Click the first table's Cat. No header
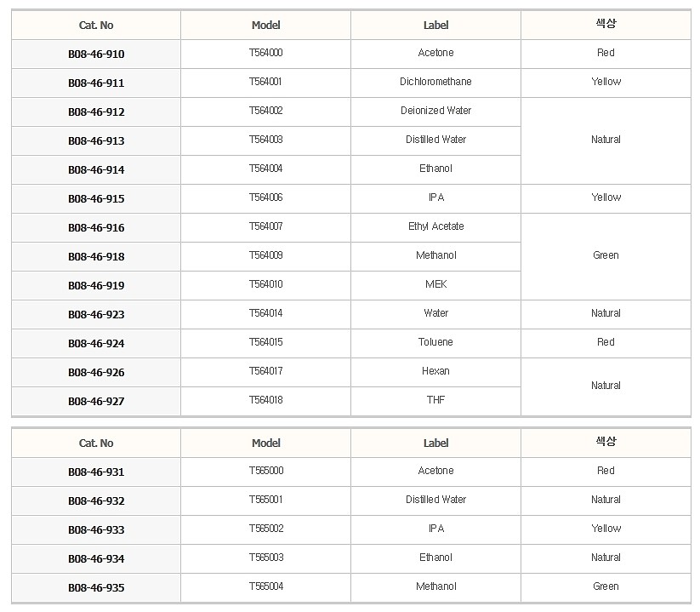This screenshot has width=700, height=612. pyautogui.click(x=96, y=26)
